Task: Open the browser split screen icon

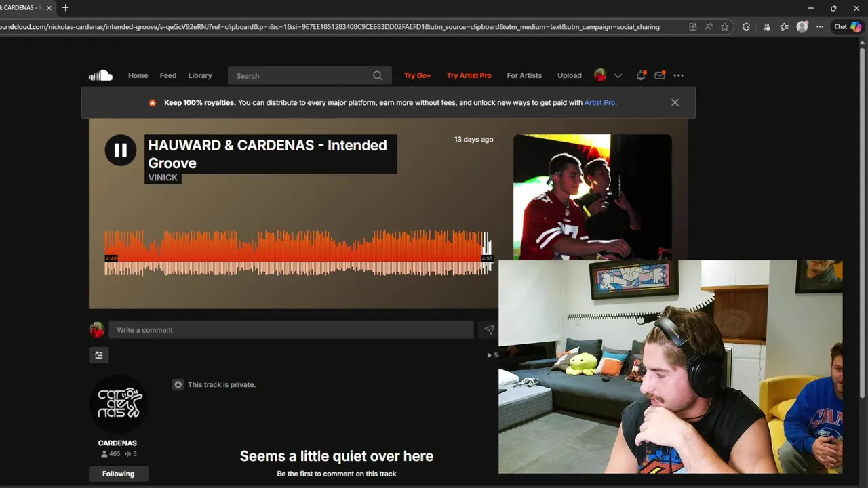Action: pos(692,27)
